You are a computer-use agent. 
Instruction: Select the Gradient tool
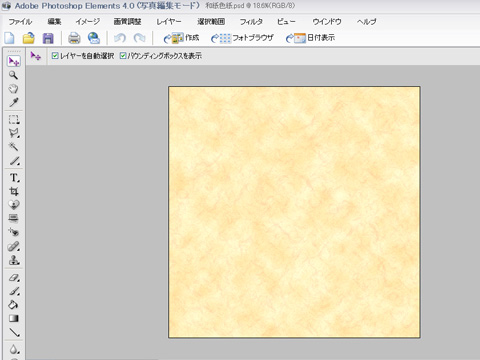pyautogui.click(x=14, y=319)
